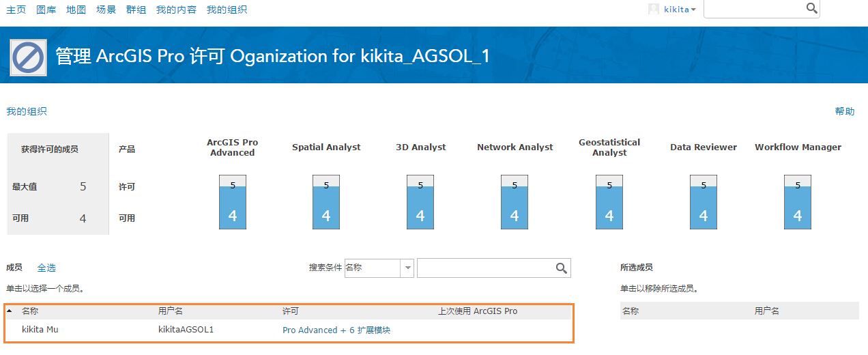
Task: Click the 用户名 header in 所选成员 table
Action: 767,311
